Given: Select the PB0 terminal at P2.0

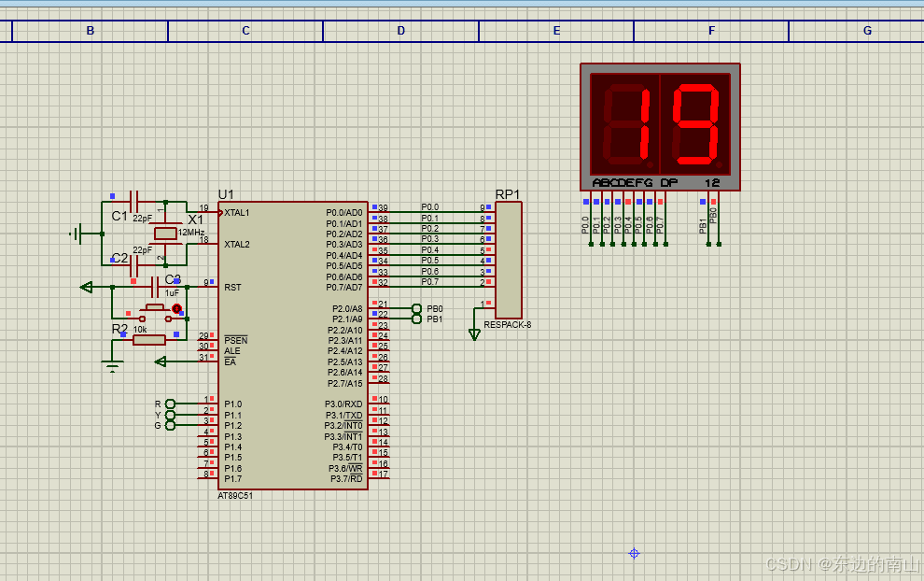Looking at the screenshot, I should [416, 308].
